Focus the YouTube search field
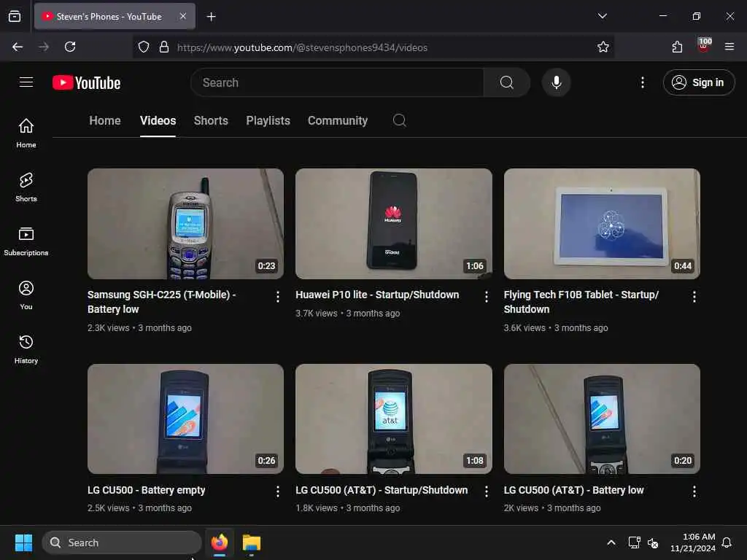 [x=337, y=82]
